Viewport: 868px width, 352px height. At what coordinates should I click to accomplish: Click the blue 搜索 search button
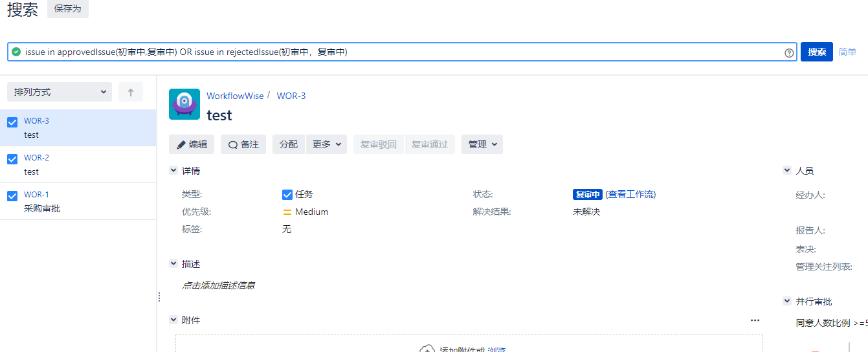pos(816,52)
